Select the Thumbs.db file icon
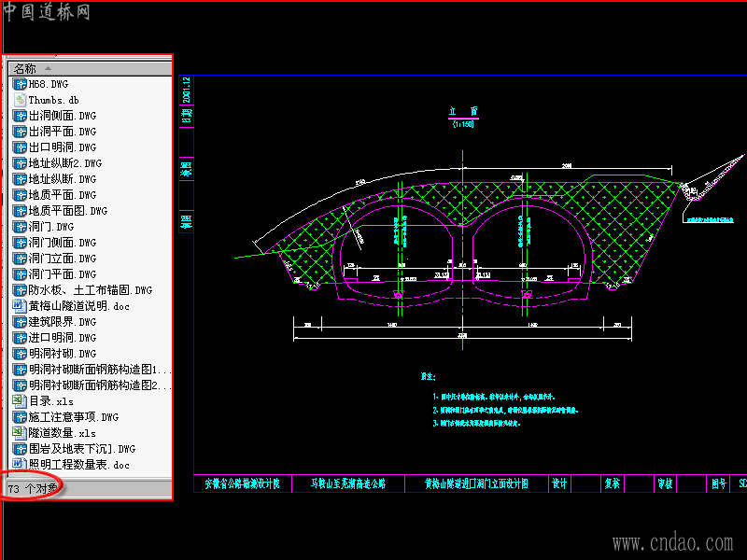The width and height of the screenshot is (747, 560). coord(20,100)
